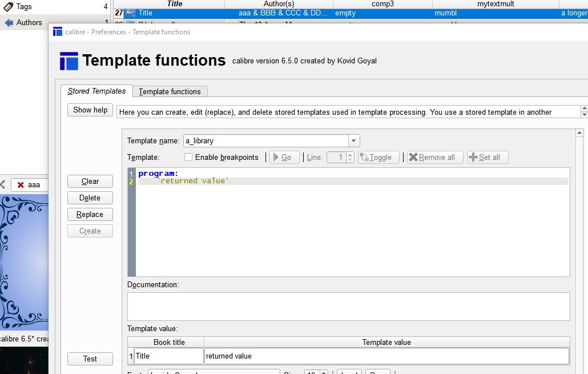Enable the breakpoints checkbox
588x374 pixels.
coord(188,158)
